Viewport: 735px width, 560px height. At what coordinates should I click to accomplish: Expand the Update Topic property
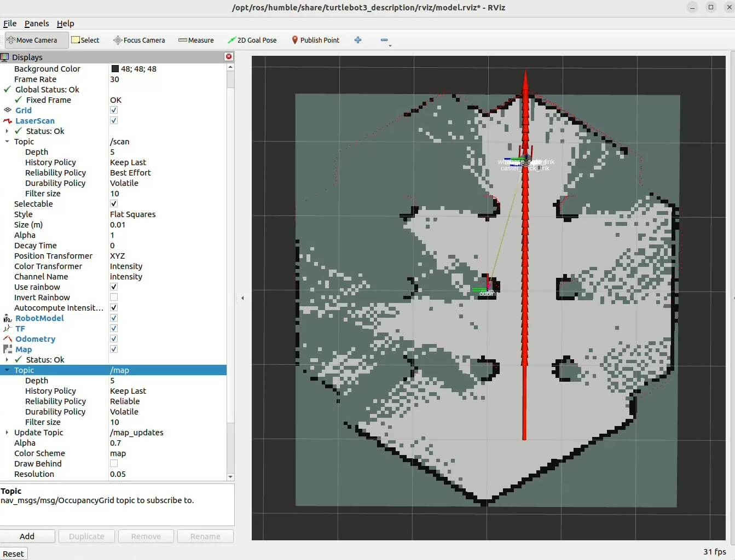pyautogui.click(x=7, y=433)
